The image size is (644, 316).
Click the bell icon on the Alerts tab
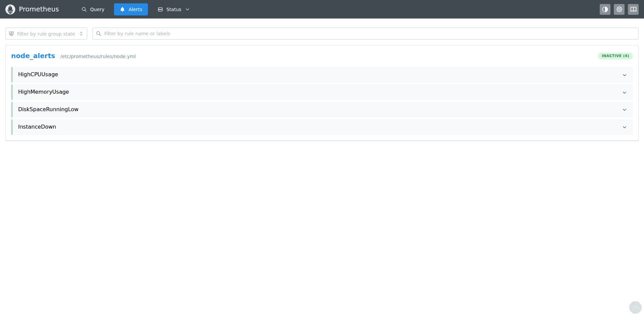coord(122,9)
